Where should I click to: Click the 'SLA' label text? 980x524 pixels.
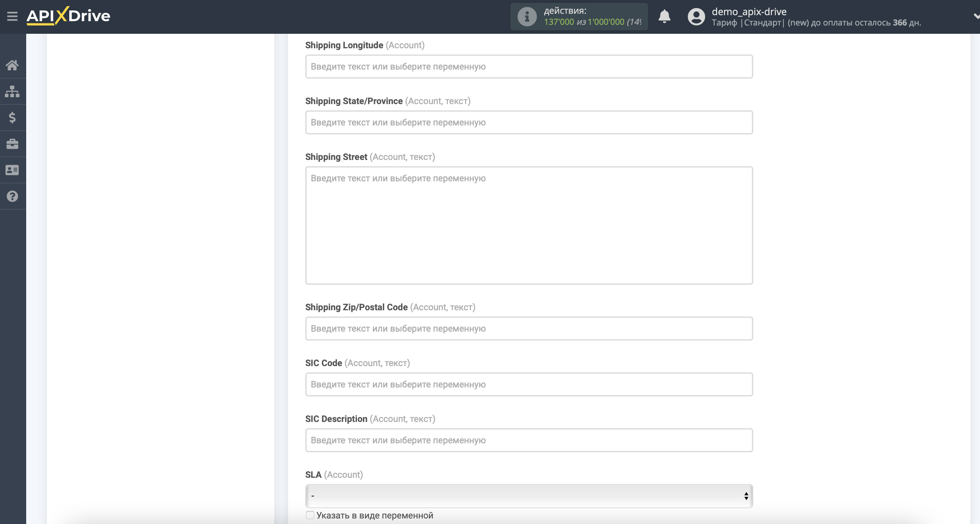313,475
